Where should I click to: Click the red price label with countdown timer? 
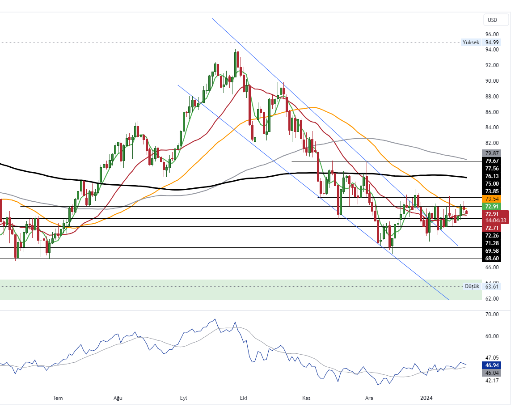(x=496, y=217)
